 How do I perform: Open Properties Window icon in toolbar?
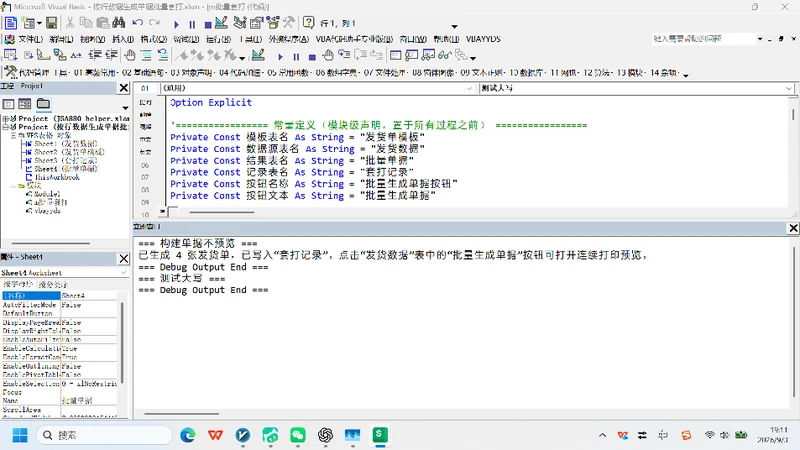pyautogui.click(x=256, y=23)
